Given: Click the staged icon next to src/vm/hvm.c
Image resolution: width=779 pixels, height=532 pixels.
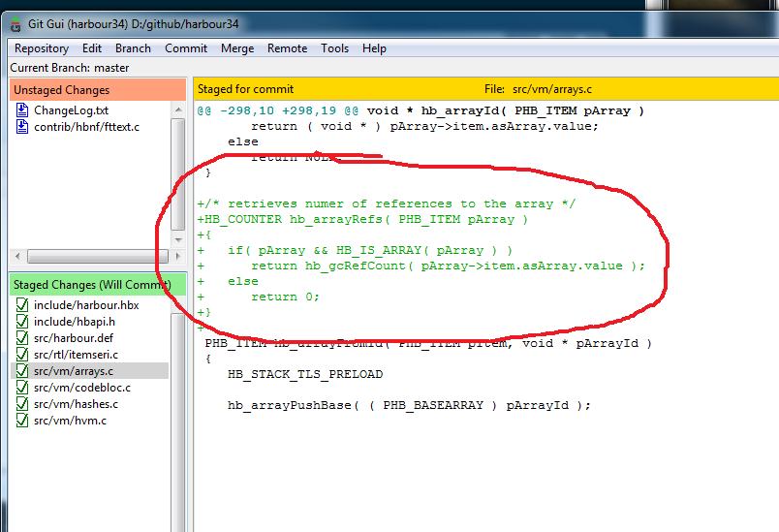Looking at the screenshot, I should (23, 421).
